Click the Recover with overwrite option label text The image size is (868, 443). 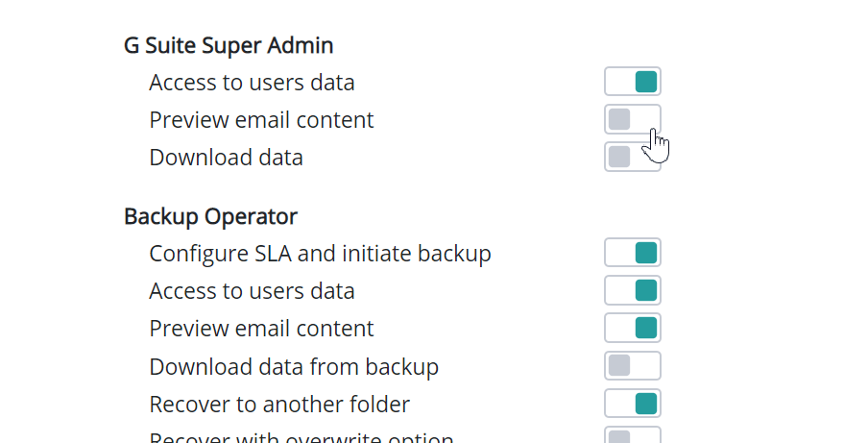tap(301, 437)
